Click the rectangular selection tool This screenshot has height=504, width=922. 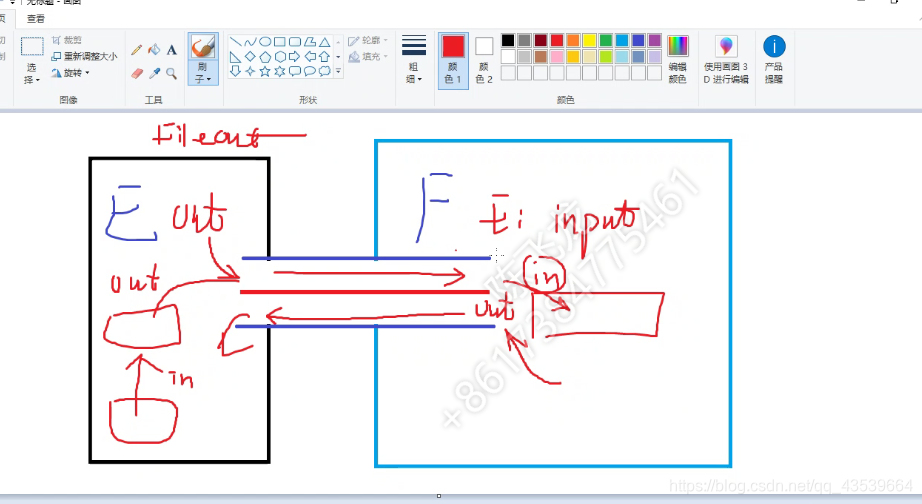click(x=32, y=46)
